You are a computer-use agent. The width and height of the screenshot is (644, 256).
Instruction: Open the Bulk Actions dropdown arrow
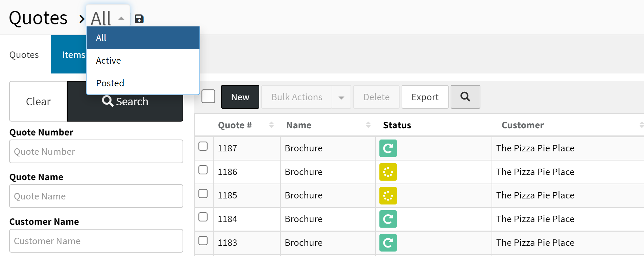[x=341, y=97]
